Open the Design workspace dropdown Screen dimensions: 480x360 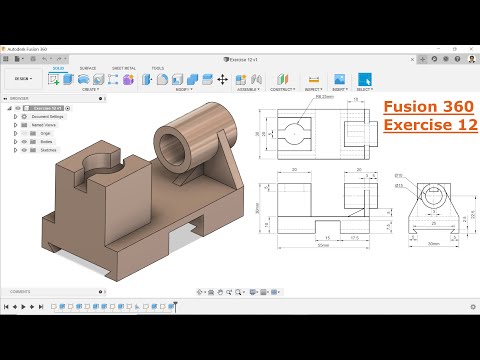(x=23, y=79)
